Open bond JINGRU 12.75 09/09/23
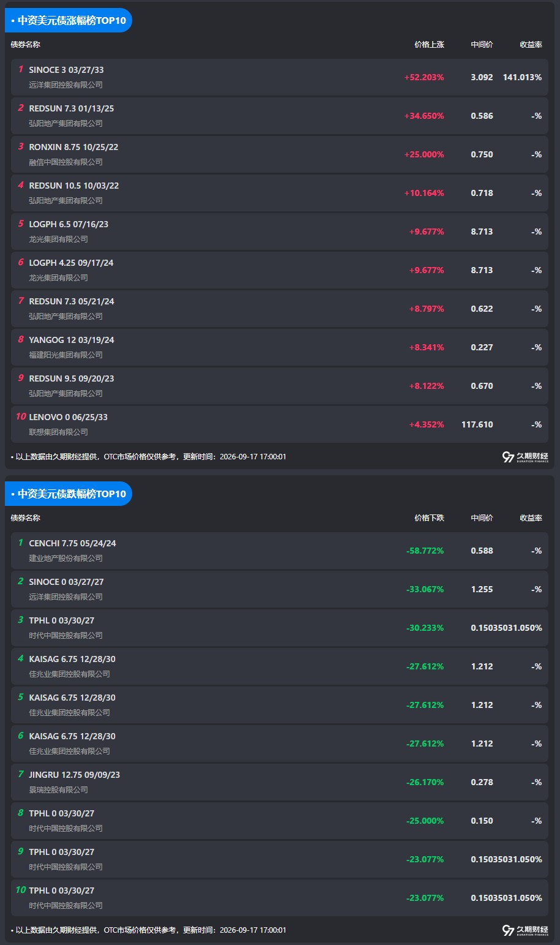Image resolution: width=560 pixels, height=945 pixels. pos(74,775)
